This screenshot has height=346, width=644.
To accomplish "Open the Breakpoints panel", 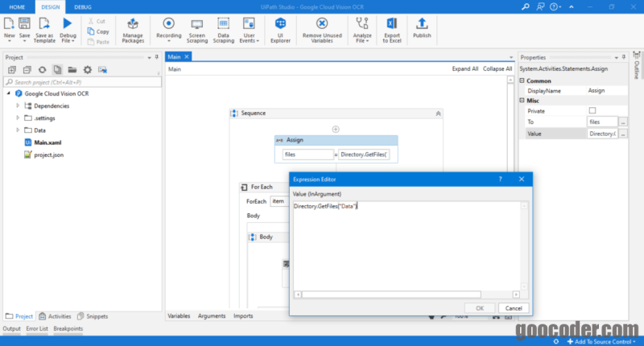I will 68,328.
